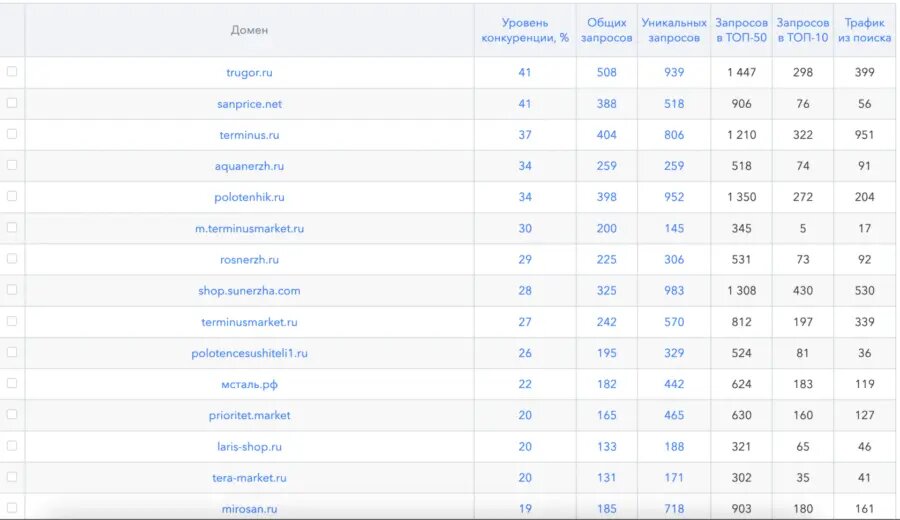Click competition level 30 for m.terminusmarket.ru
Image resolution: width=900 pixels, height=520 pixels.
coord(525,228)
